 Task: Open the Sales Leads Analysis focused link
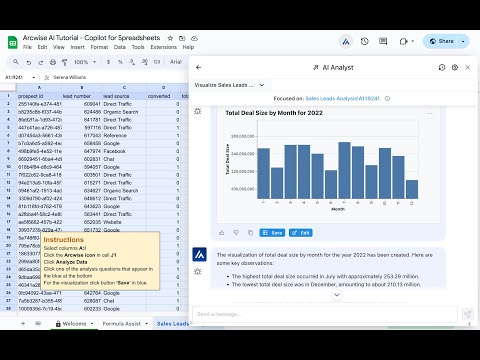tap(343, 98)
